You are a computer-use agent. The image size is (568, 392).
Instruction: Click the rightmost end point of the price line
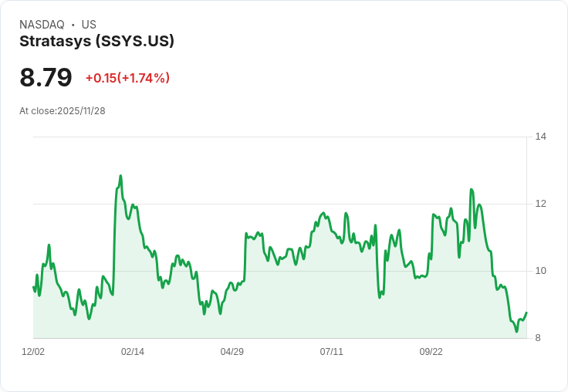[x=526, y=313]
